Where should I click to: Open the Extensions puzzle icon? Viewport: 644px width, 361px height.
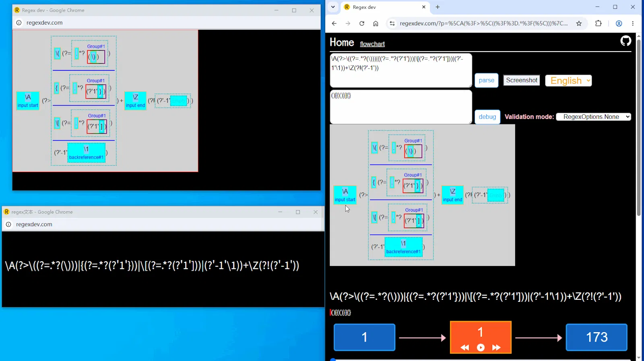click(599, 23)
